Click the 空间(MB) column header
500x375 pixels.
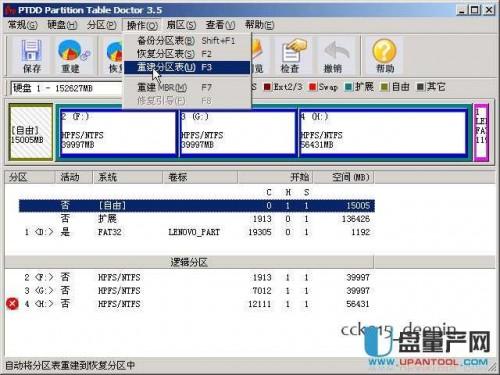344,177
